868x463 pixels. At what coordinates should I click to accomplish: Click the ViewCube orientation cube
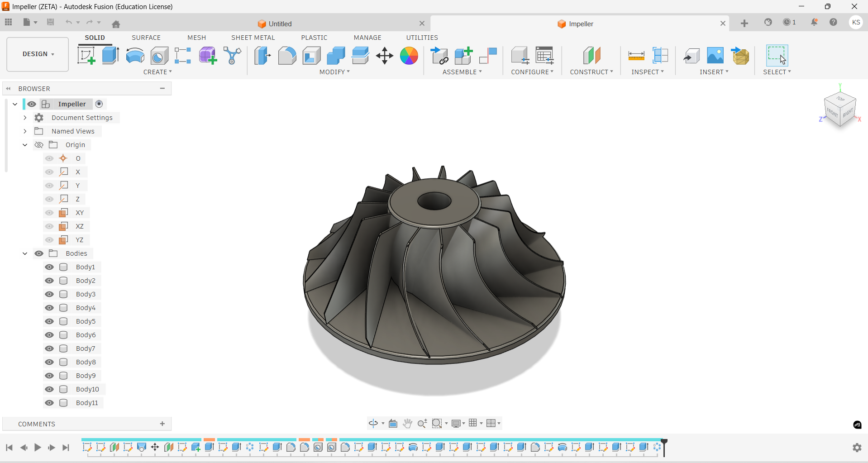[840, 109]
